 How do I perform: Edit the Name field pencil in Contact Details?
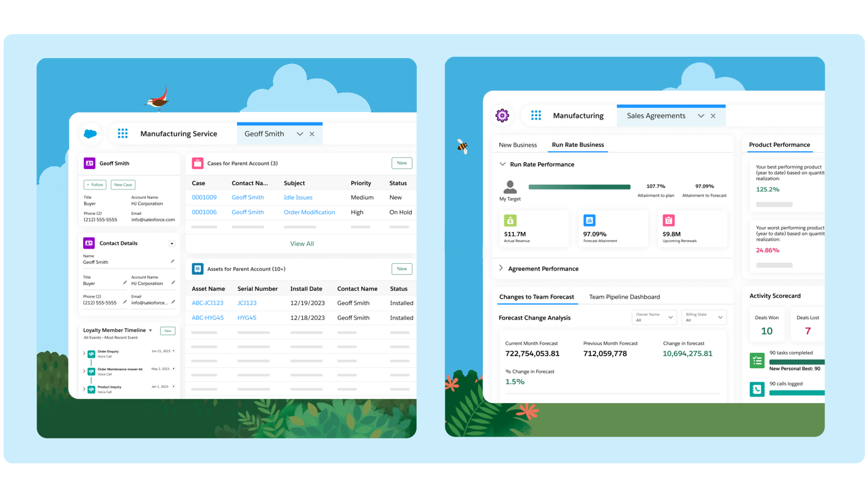(x=172, y=261)
